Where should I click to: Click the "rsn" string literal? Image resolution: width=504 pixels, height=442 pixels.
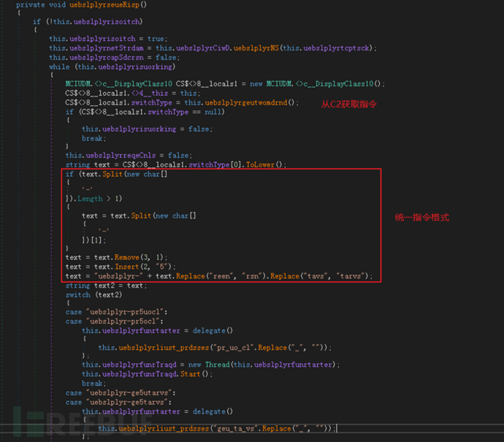[252, 276]
